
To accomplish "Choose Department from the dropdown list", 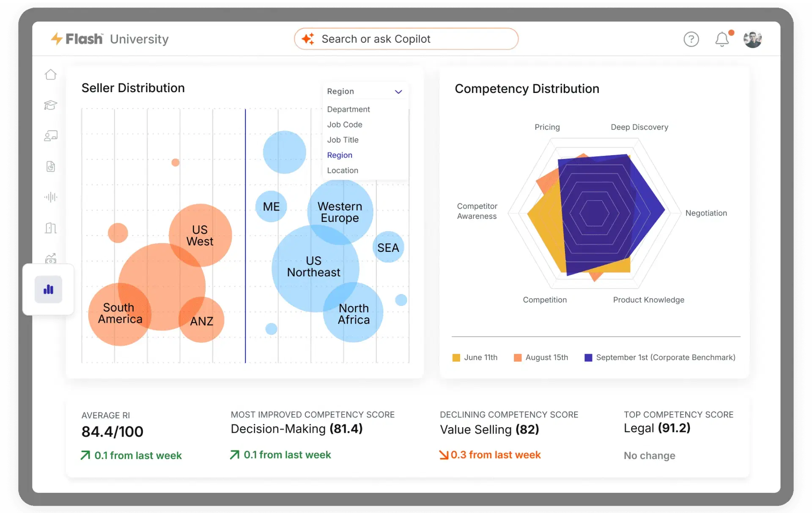I will click(348, 109).
